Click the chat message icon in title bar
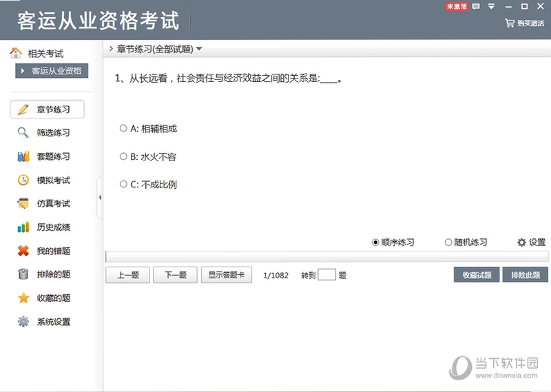This screenshot has height=392, width=551. click(476, 6)
